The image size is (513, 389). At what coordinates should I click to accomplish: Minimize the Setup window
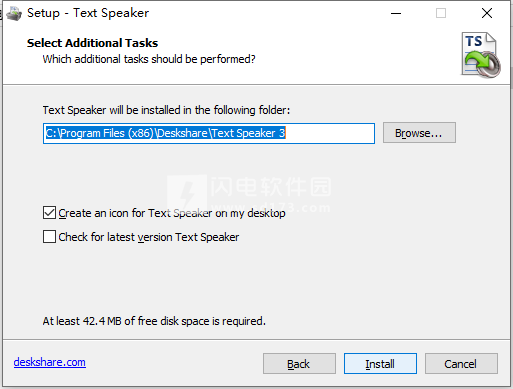396,13
